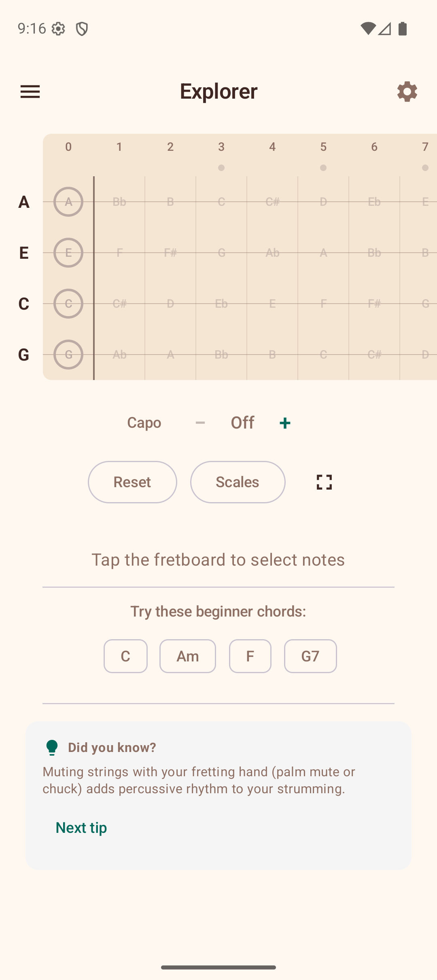This screenshot has width=437, height=980.
Task: Select the G7 chord chip
Action: pos(310,656)
